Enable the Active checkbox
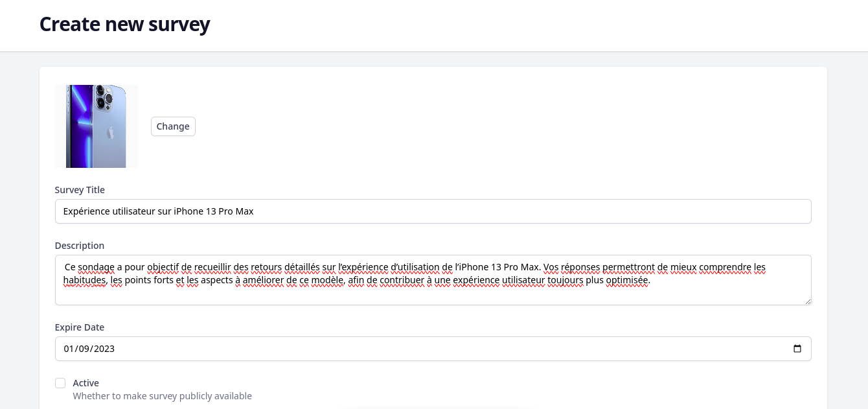This screenshot has width=868, height=409. pyautogui.click(x=60, y=383)
